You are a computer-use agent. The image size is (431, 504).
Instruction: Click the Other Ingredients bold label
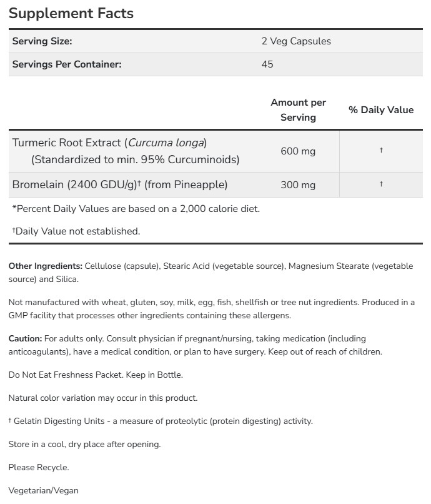[x=45, y=266]
